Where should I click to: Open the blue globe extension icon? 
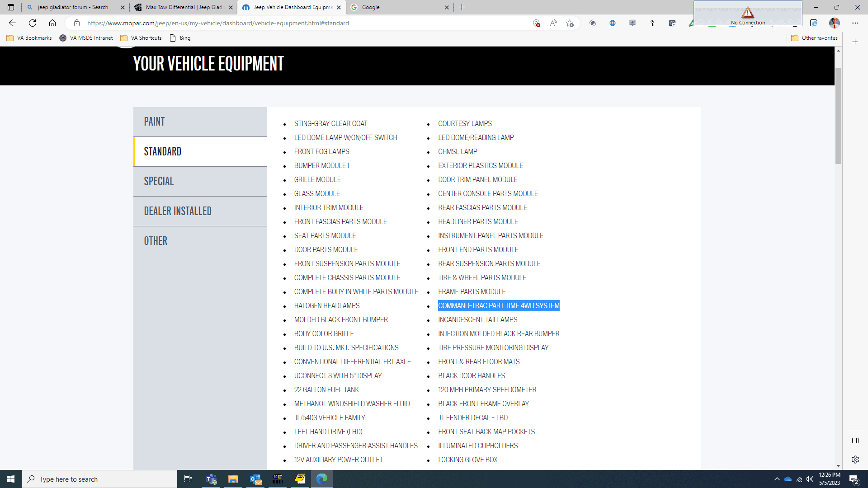pos(613,23)
